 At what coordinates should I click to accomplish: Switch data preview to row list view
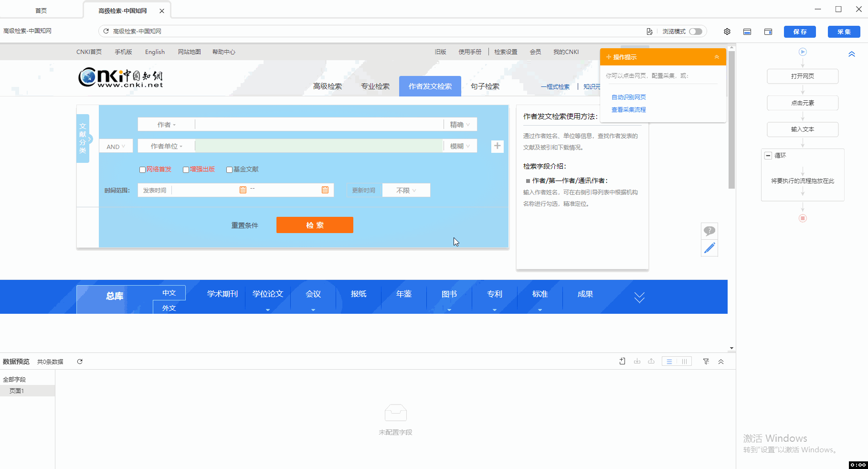click(x=669, y=362)
